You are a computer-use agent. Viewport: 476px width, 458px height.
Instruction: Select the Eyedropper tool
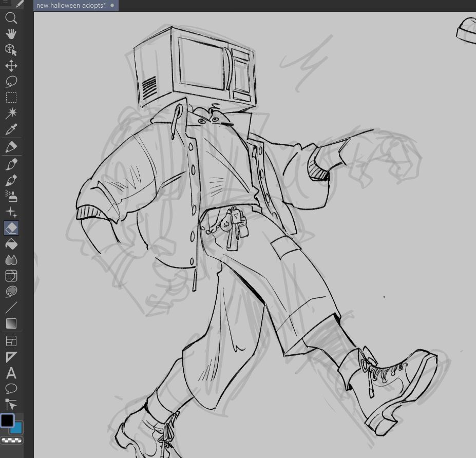11,129
